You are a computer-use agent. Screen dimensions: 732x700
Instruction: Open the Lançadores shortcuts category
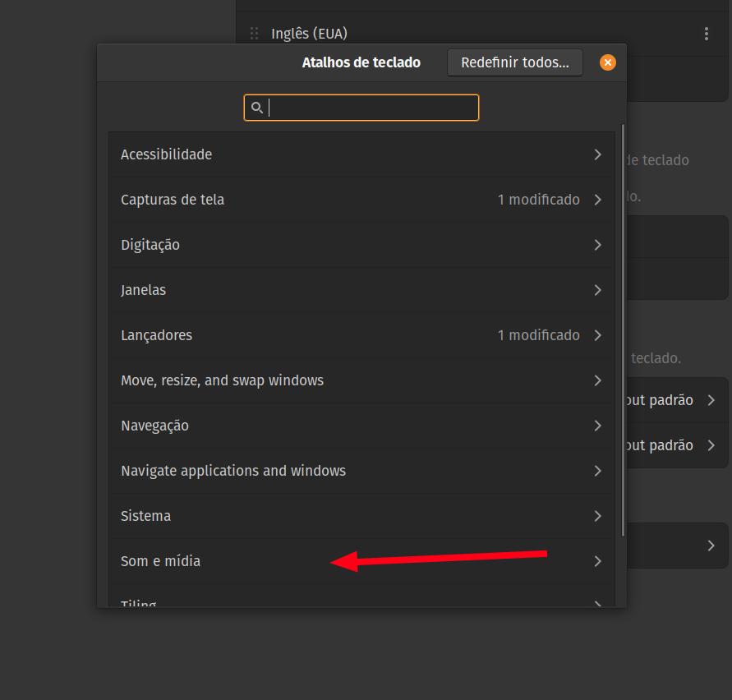tap(361, 335)
